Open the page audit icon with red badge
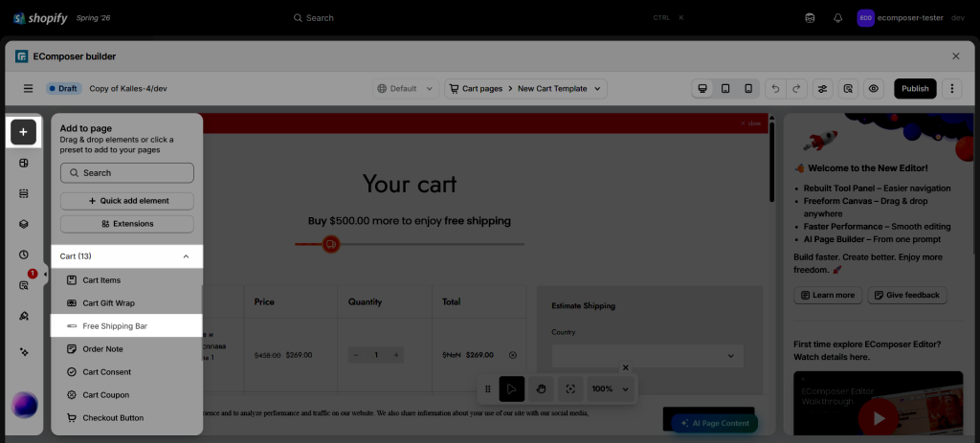Image resolution: width=980 pixels, height=443 pixels. point(24,285)
